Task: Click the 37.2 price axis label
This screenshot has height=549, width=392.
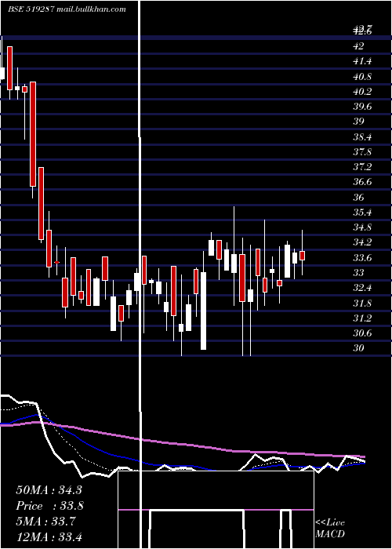Action: tap(362, 167)
